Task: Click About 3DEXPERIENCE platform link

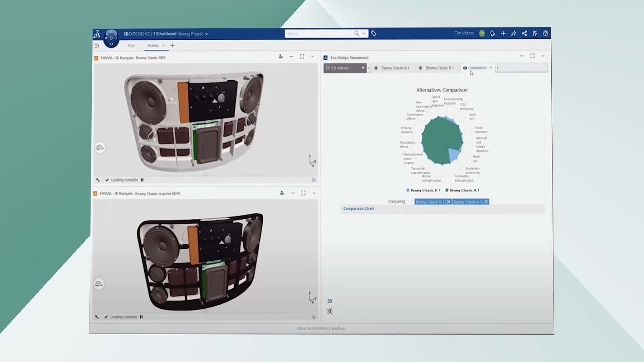Action: coord(321,329)
